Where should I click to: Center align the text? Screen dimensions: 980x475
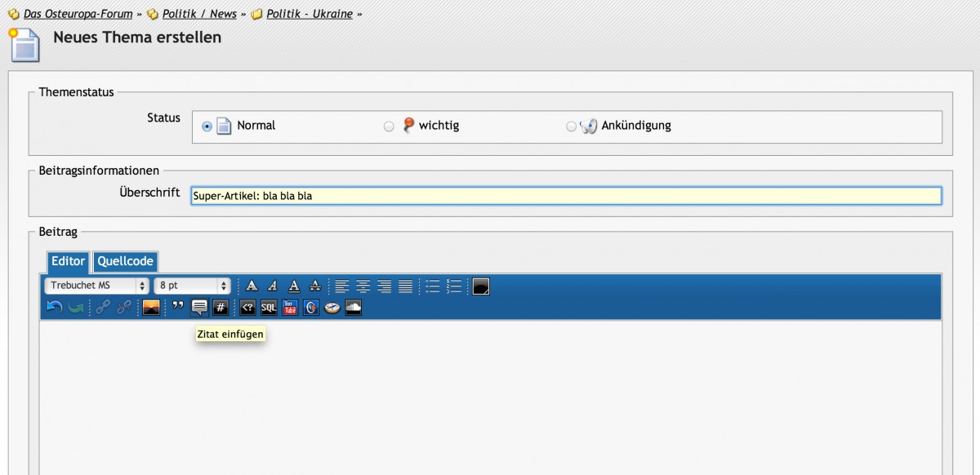(x=363, y=286)
